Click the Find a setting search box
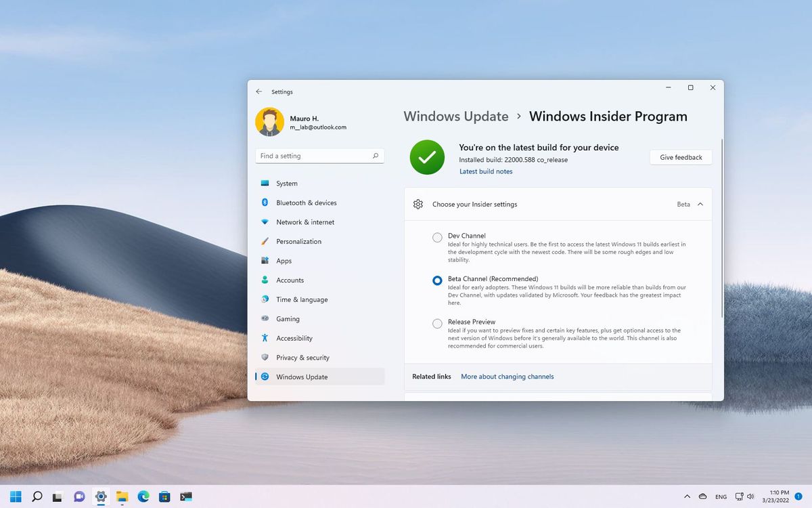The image size is (812, 508). click(x=319, y=155)
